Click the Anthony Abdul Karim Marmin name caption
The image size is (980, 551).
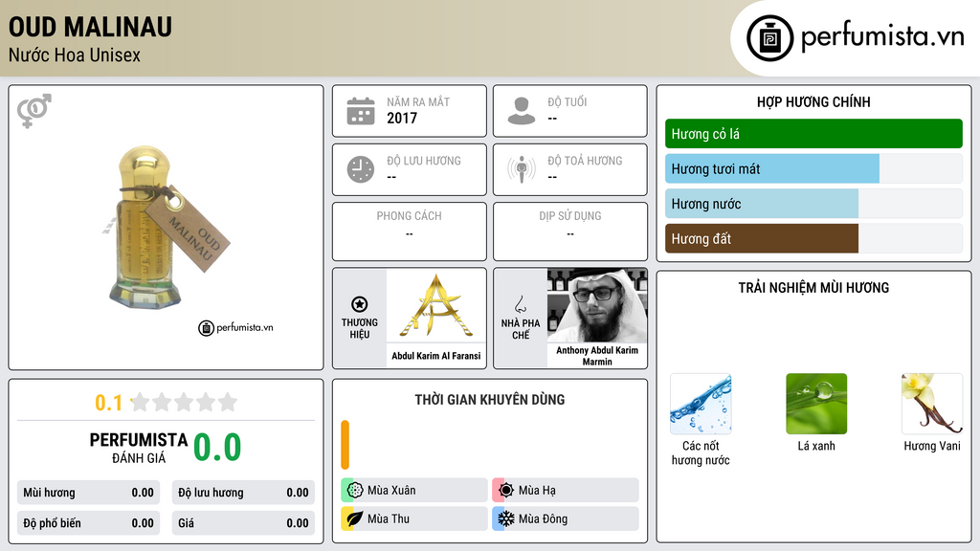(x=597, y=356)
